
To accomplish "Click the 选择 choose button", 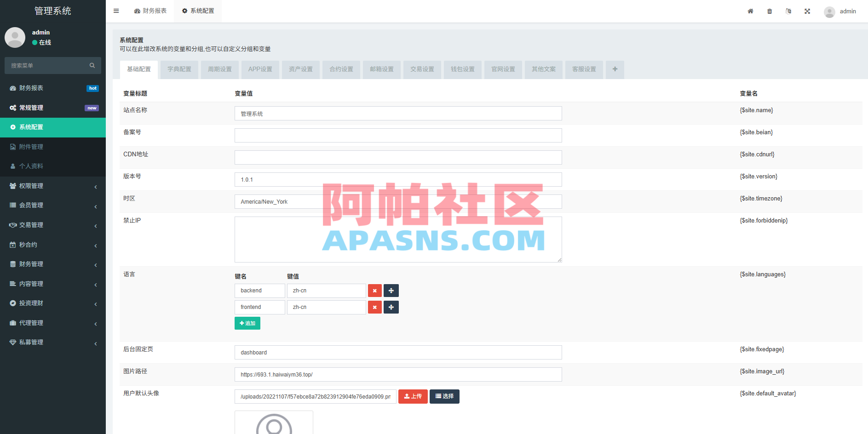I will click(444, 396).
